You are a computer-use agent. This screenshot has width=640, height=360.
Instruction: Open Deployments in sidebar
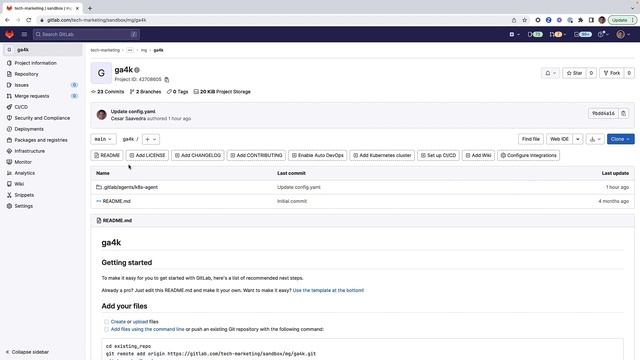click(x=29, y=129)
